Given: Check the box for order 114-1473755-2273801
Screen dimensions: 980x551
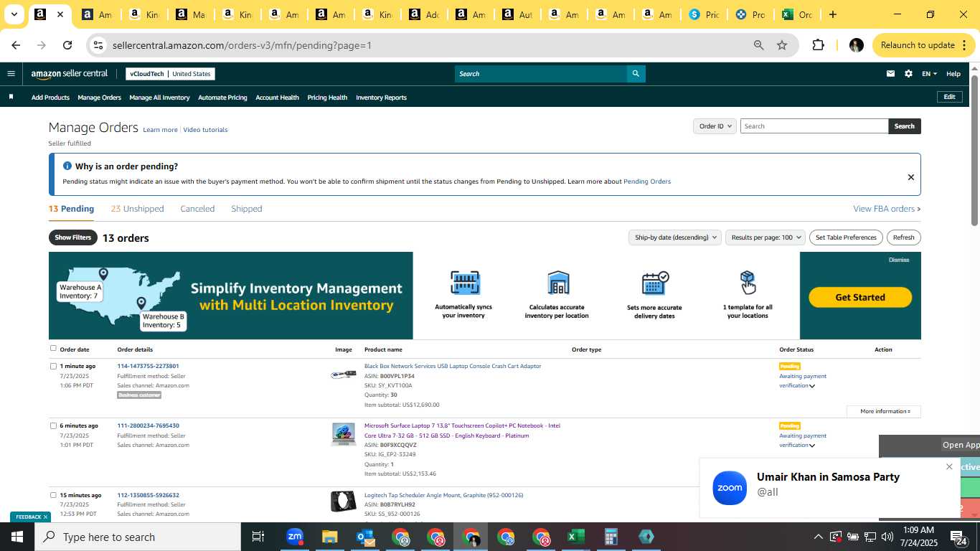Looking at the screenshot, I should click(53, 366).
